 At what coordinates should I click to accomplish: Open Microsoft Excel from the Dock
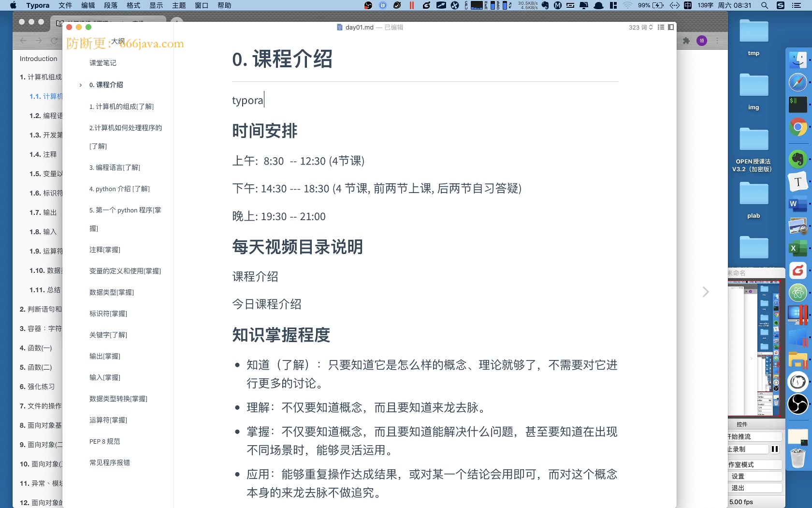[798, 249]
